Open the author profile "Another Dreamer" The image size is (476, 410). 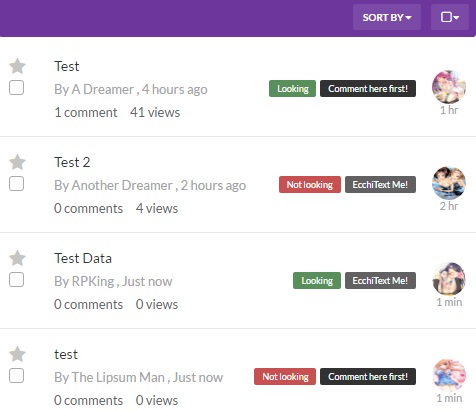(x=122, y=185)
